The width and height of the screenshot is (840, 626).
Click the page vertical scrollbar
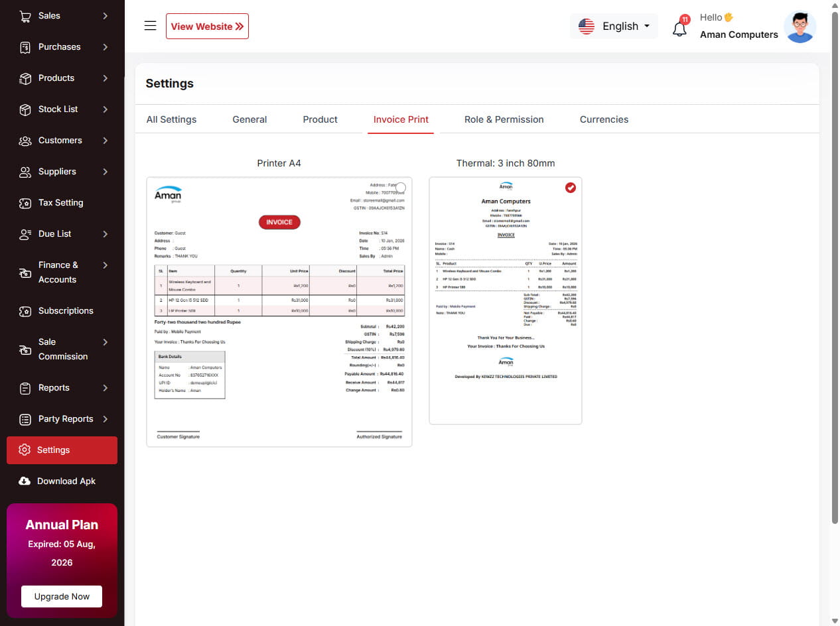point(835,265)
